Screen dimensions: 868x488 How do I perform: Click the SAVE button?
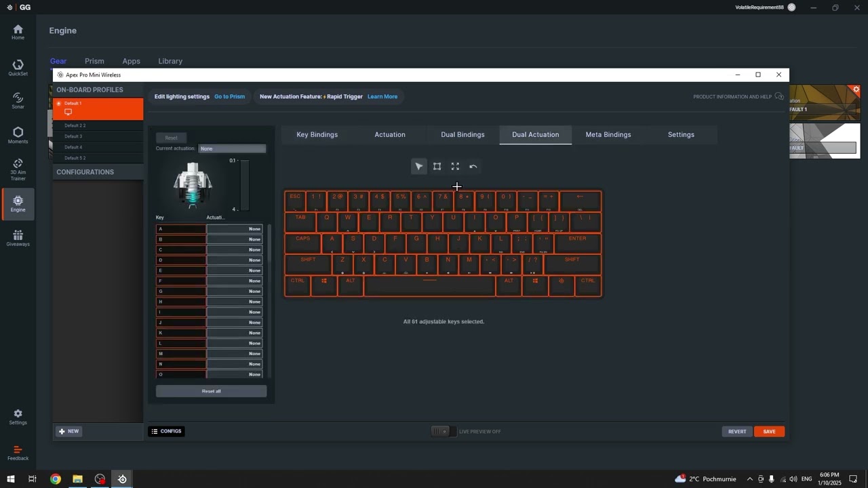tap(769, 432)
